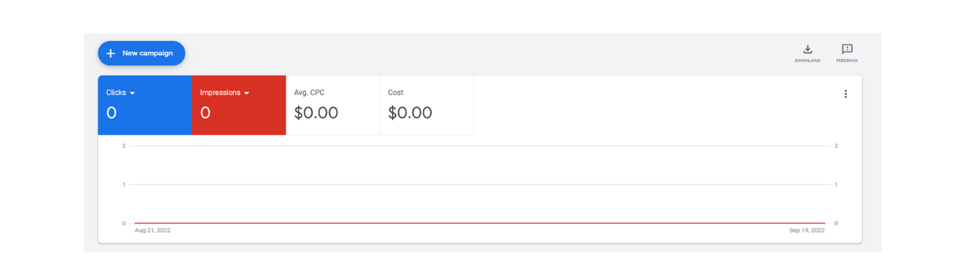Click the 0 value under Impressions
Screen dimensions: 980x280
205,113
